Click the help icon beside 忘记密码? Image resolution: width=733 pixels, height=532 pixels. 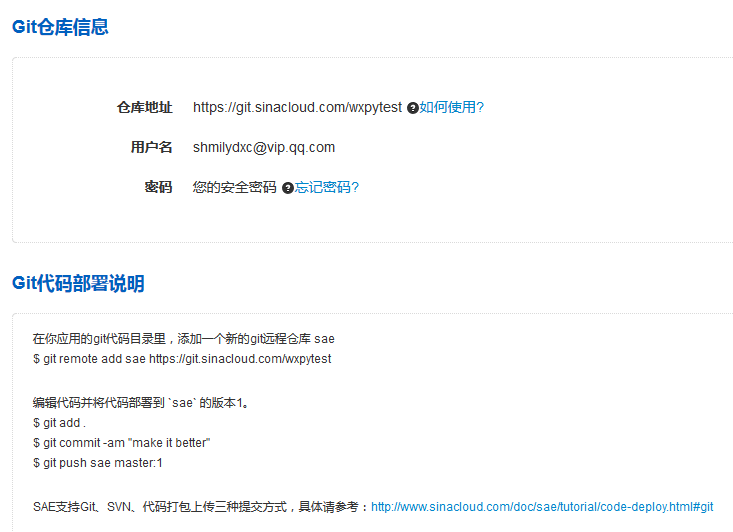[x=288, y=188]
